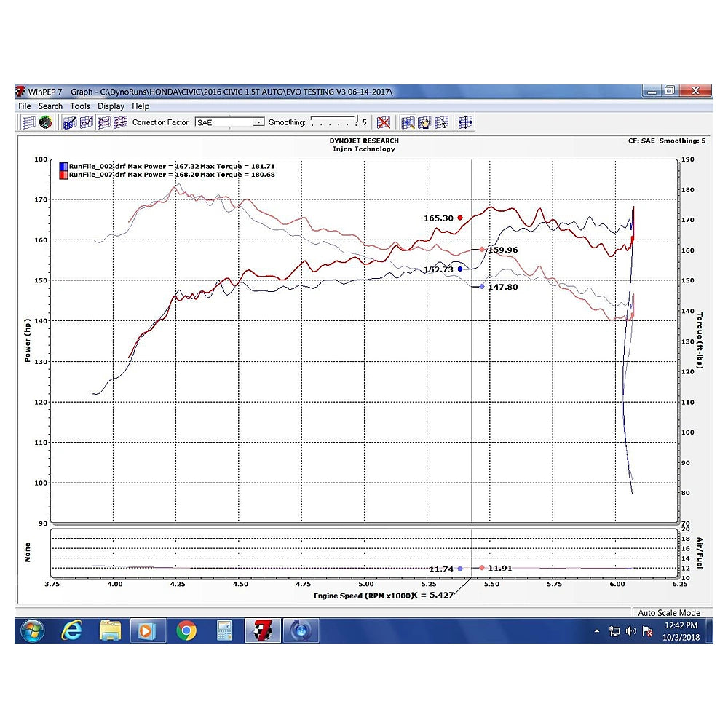
Task: Click the single-line graph icon
Action: [x=87, y=122]
